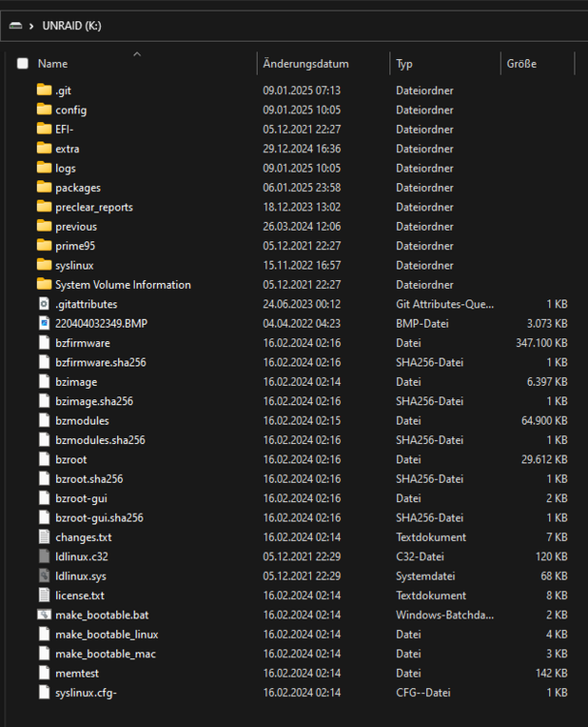This screenshot has height=727, width=588.
Task: Click the 64.900 KB size of bzmodules
Action: point(544,421)
